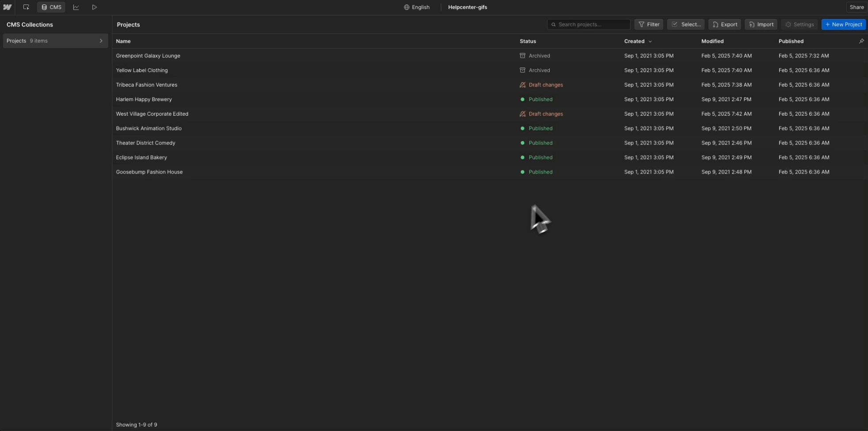Click the CMS Collections heading
The width and height of the screenshot is (868, 431).
(30, 25)
